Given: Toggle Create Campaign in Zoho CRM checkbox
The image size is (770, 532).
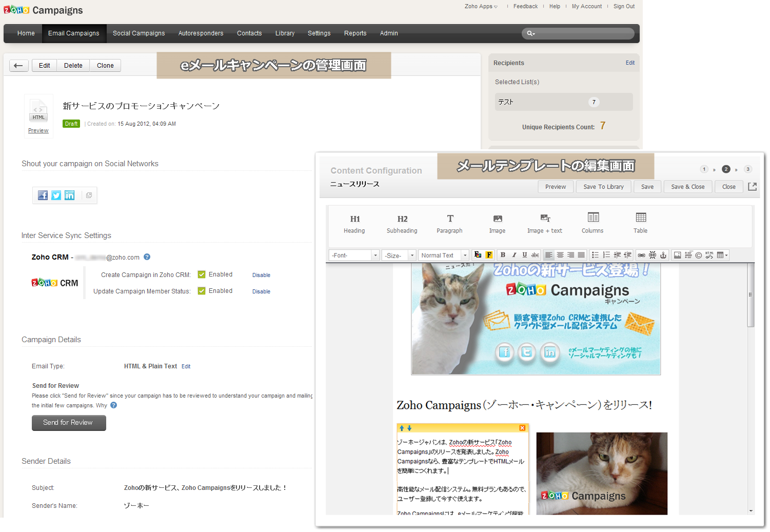Looking at the screenshot, I should tap(202, 274).
